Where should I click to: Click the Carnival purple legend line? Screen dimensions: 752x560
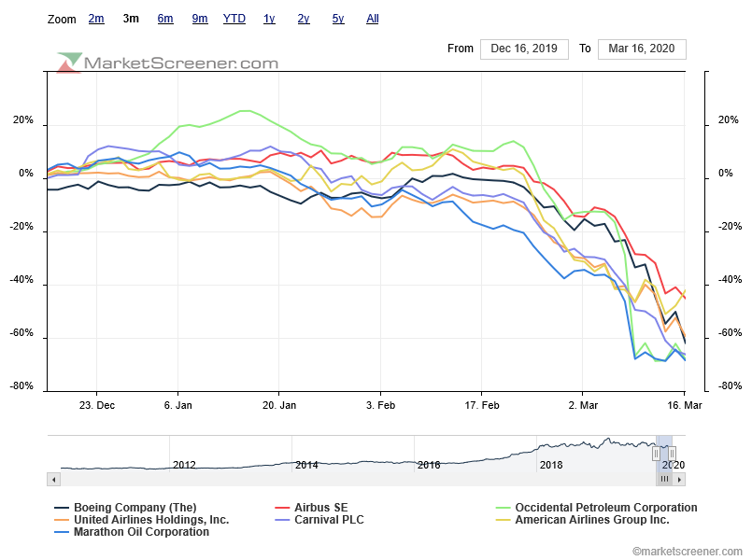282,520
